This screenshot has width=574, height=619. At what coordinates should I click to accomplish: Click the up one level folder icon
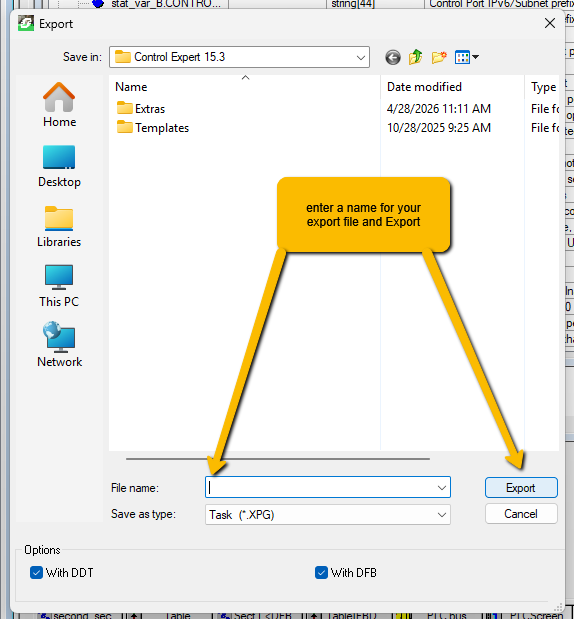[415, 58]
